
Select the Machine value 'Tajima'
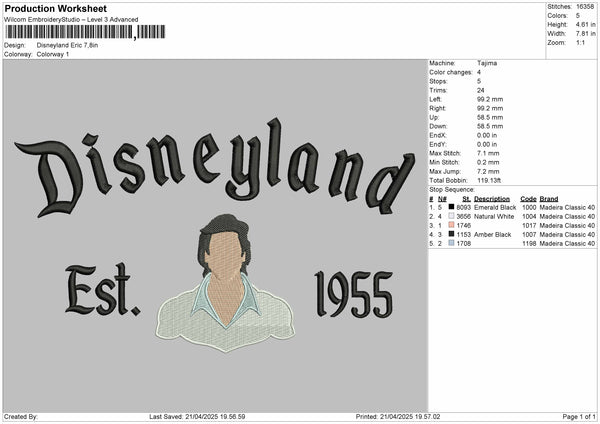[487, 63]
